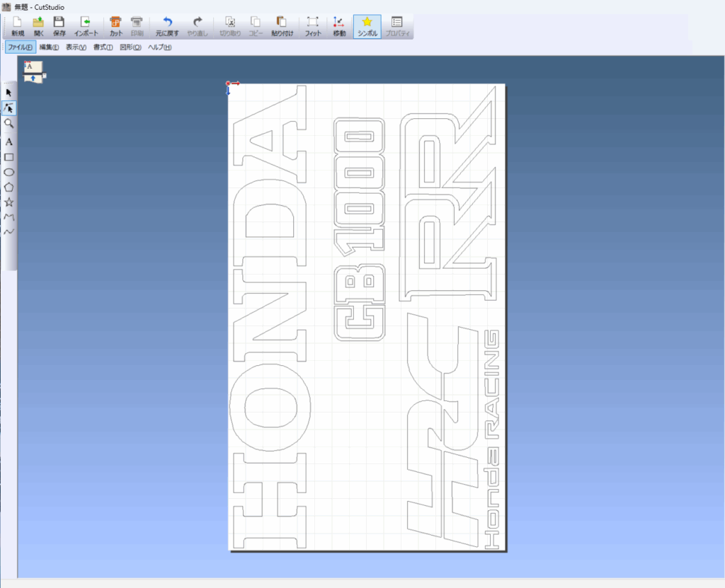The image size is (725, 588).
Task: Toggle the シンボル (Symbol) star button
Action: [367, 26]
